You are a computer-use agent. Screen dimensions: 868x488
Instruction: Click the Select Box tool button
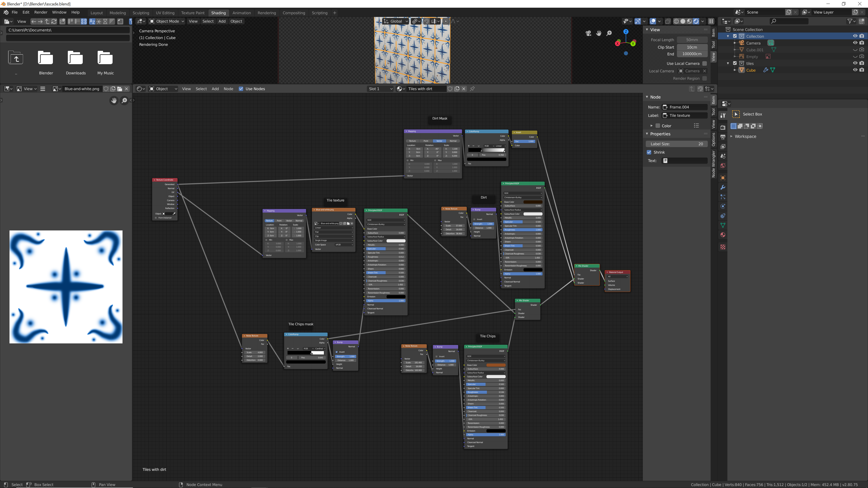pos(736,114)
